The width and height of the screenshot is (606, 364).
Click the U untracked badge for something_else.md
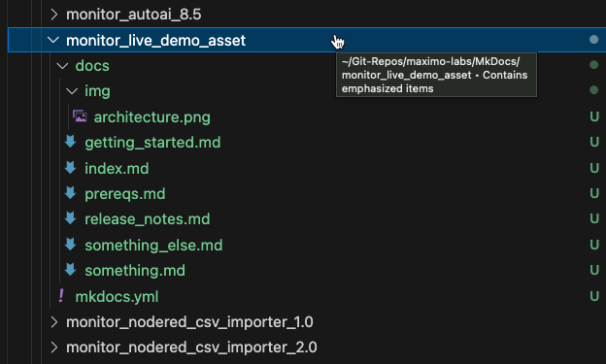pyautogui.click(x=594, y=245)
